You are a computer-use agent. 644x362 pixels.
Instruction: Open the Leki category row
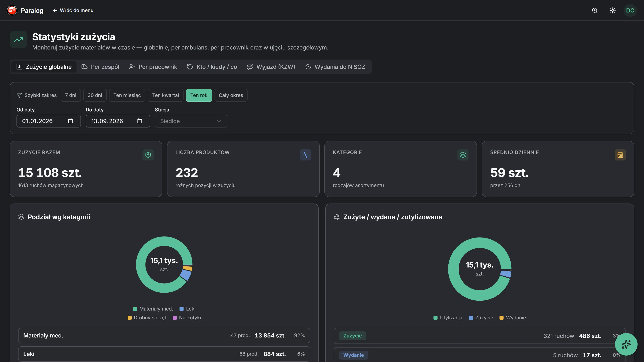pos(164,354)
